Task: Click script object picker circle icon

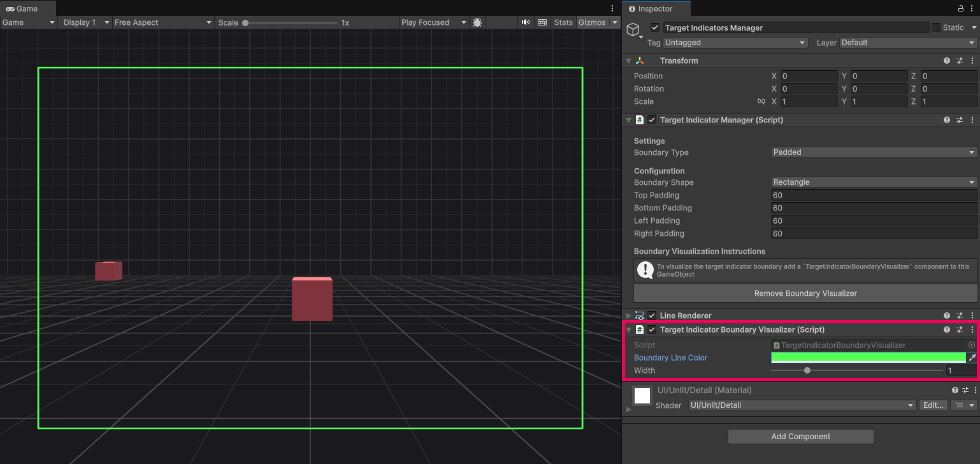Action: (972, 345)
